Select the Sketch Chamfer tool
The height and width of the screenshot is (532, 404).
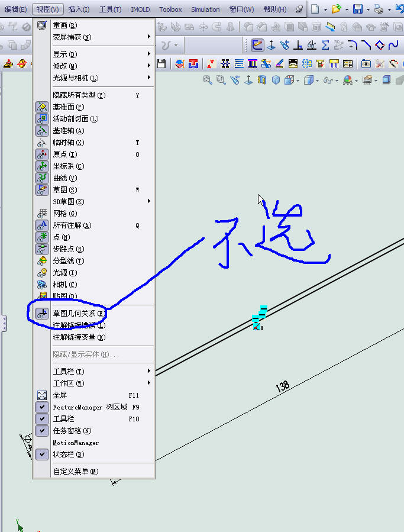pyautogui.click(x=366, y=45)
